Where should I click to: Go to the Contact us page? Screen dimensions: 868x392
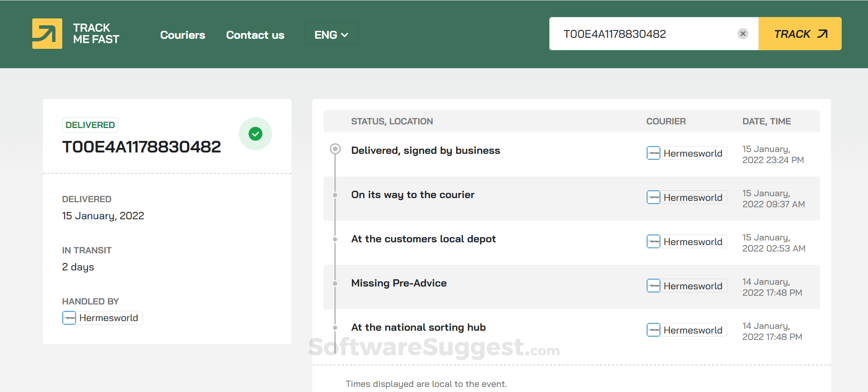[255, 35]
